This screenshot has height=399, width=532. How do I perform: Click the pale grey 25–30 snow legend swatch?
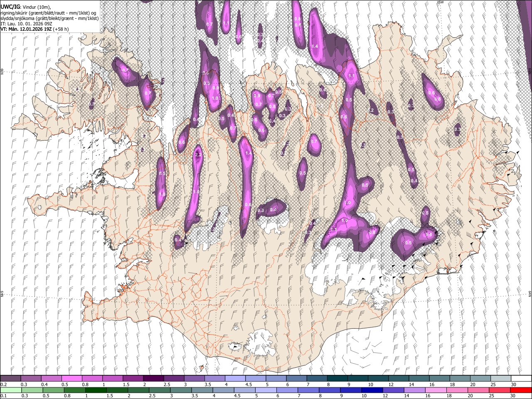pyautogui.click(x=501, y=379)
